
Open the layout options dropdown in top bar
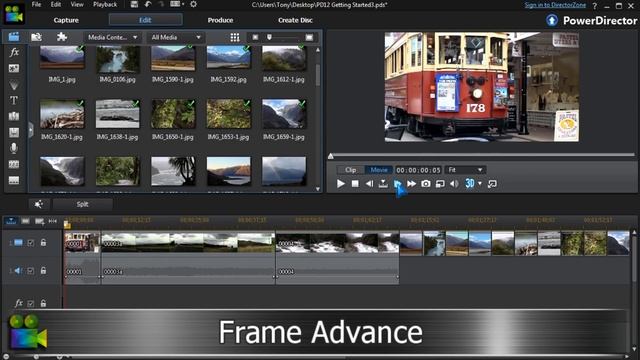click(x=177, y=4)
